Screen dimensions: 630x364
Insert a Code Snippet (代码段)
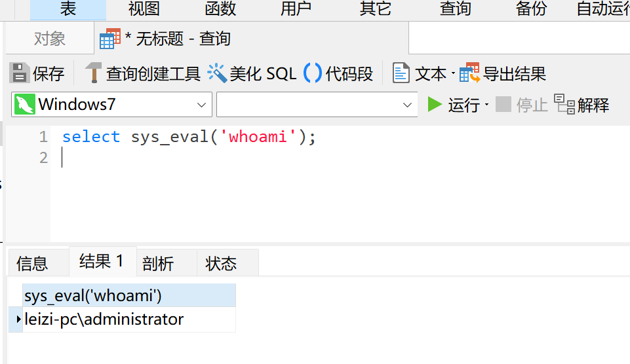[x=313, y=73]
